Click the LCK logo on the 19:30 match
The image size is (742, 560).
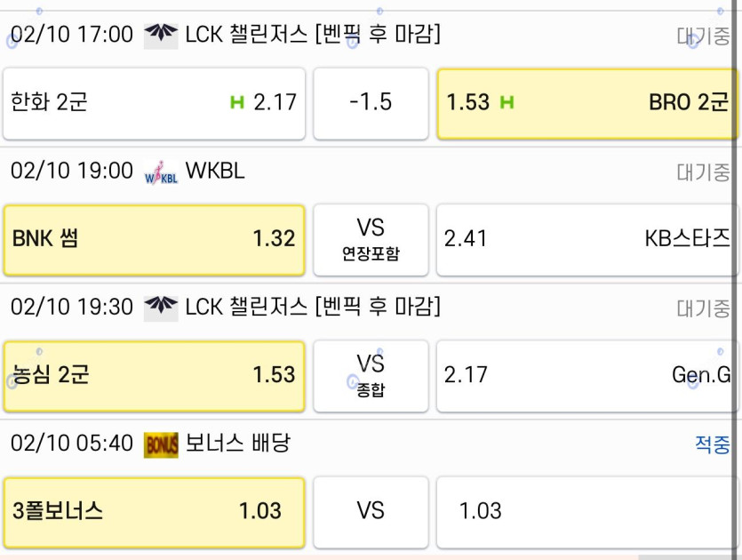pyautogui.click(x=161, y=308)
